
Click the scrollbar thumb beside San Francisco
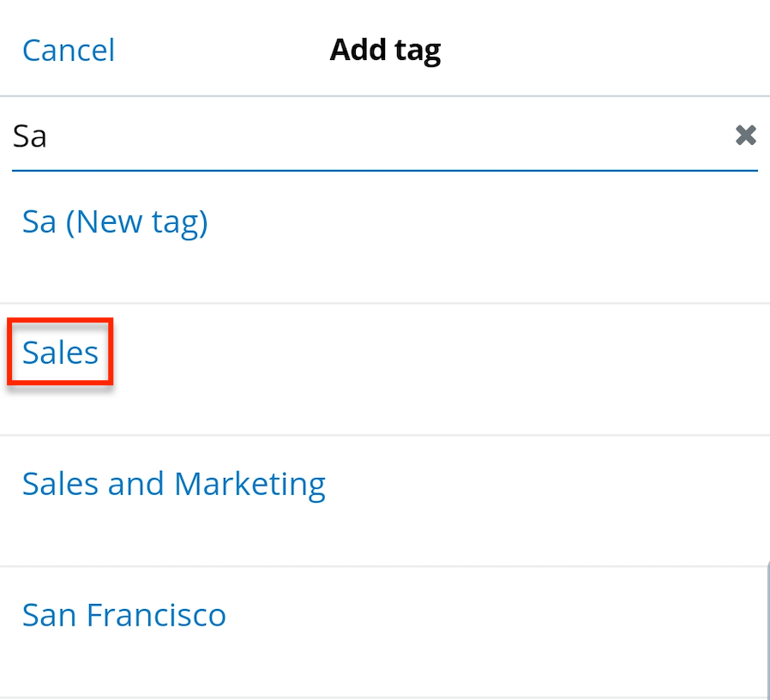[767, 631]
